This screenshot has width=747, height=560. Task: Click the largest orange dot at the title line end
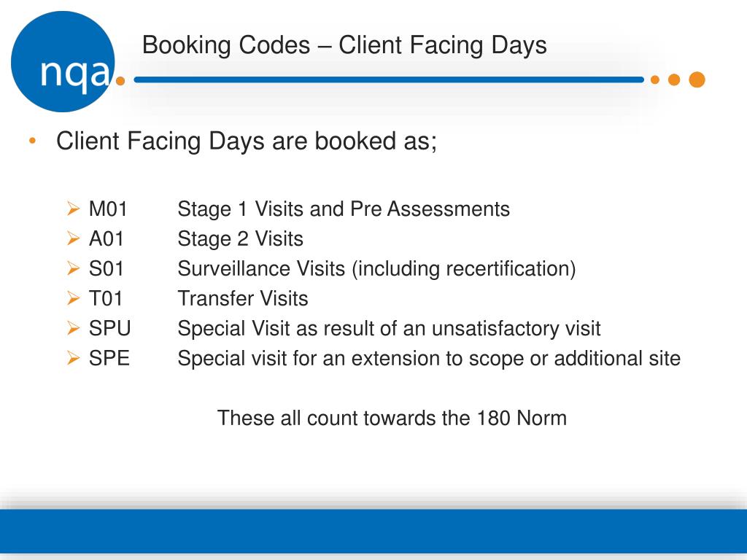coord(697,79)
